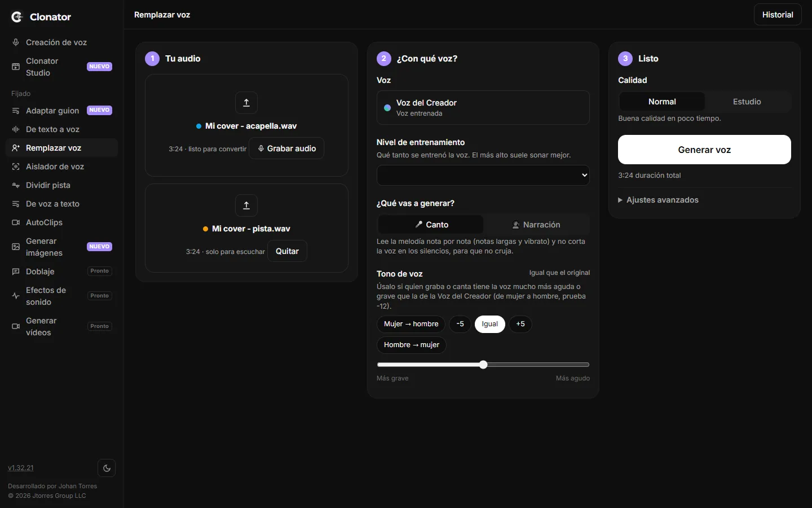
Task: Click upload icon above Mi cover - pista.wav
Action: [246, 205]
